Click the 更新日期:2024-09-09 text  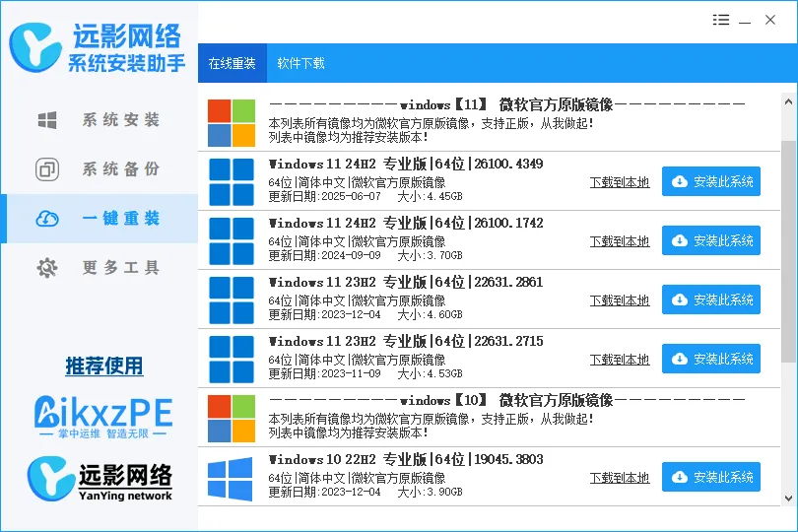324,255
